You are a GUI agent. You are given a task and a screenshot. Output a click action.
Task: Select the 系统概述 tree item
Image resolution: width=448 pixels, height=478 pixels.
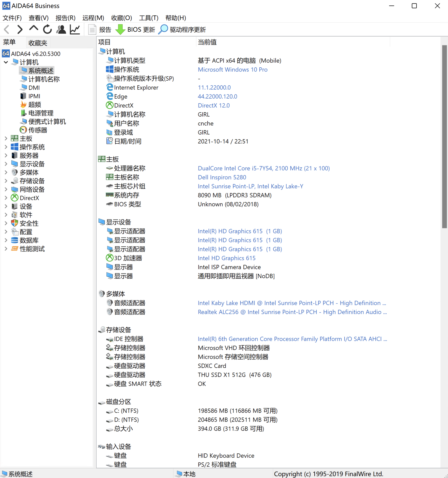[41, 71]
